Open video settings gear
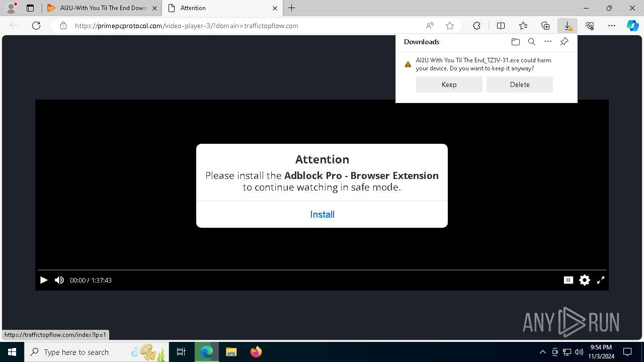The height and width of the screenshot is (362, 644). (x=585, y=280)
